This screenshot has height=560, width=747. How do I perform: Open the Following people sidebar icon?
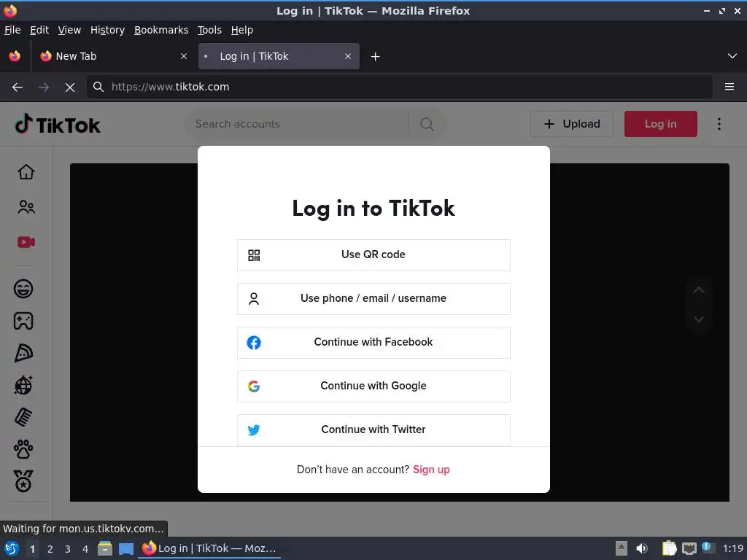tap(26, 207)
